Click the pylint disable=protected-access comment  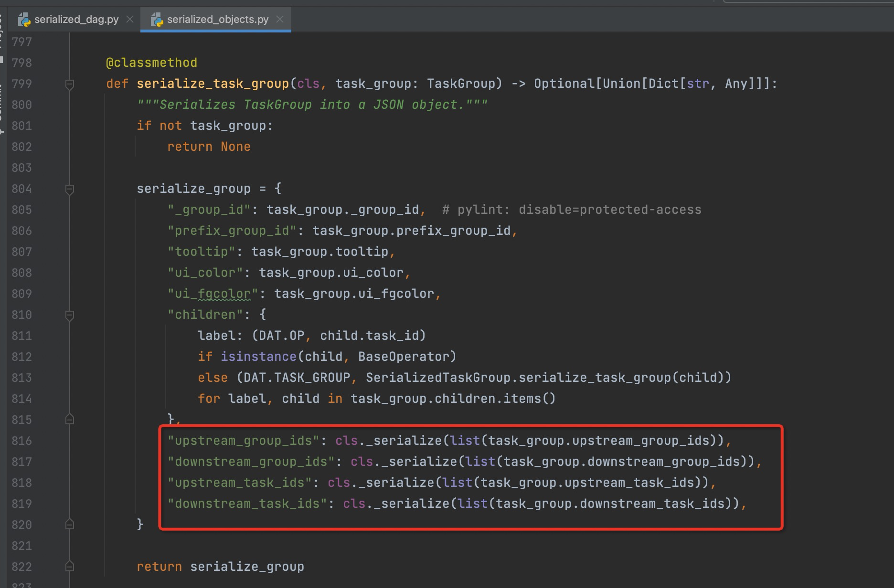click(x=572, y=210)
